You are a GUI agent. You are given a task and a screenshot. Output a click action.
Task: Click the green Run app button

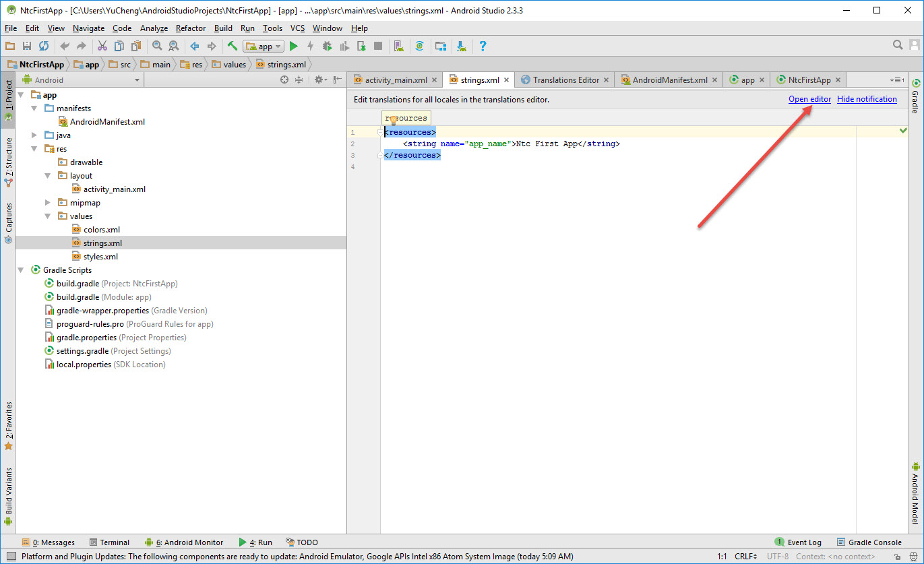pos(293,46)
